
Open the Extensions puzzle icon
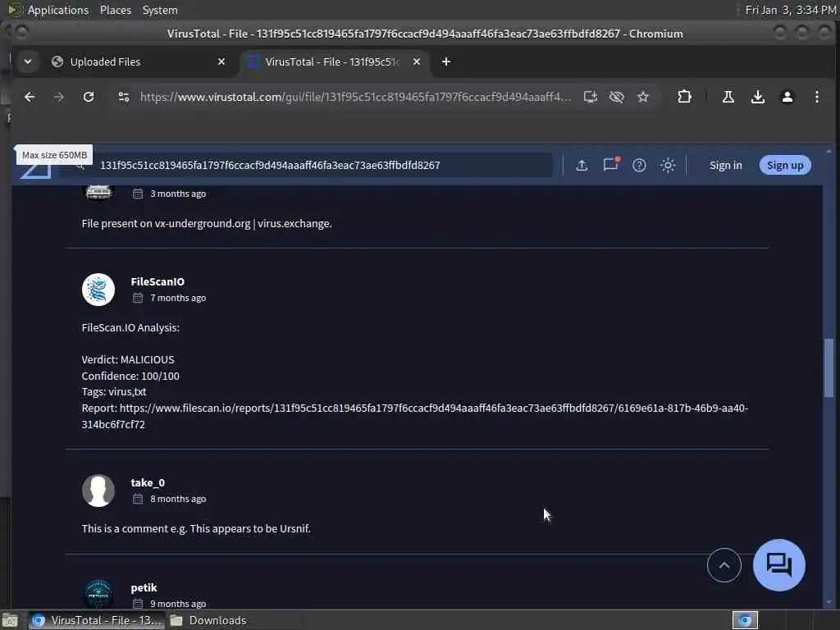[x=684, y=97]
